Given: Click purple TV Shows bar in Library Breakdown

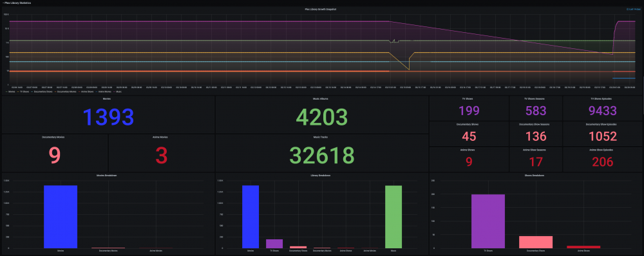Looking at the screenshot, I should (274, 244).
